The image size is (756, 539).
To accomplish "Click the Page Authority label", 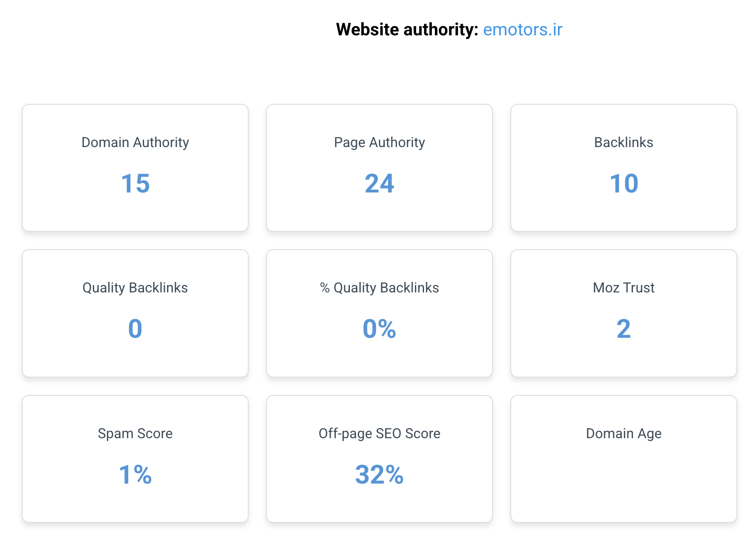I will point(379,142).
